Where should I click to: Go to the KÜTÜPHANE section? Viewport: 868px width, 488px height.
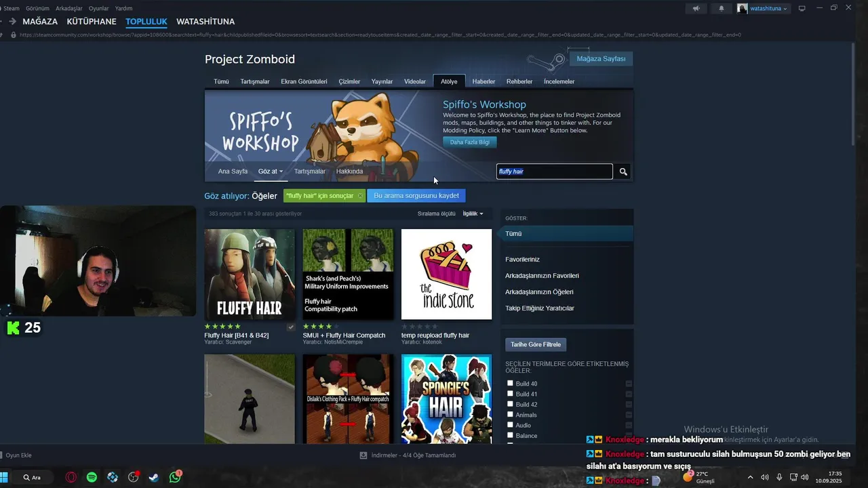pyautogui.click(x=92, y=22)
